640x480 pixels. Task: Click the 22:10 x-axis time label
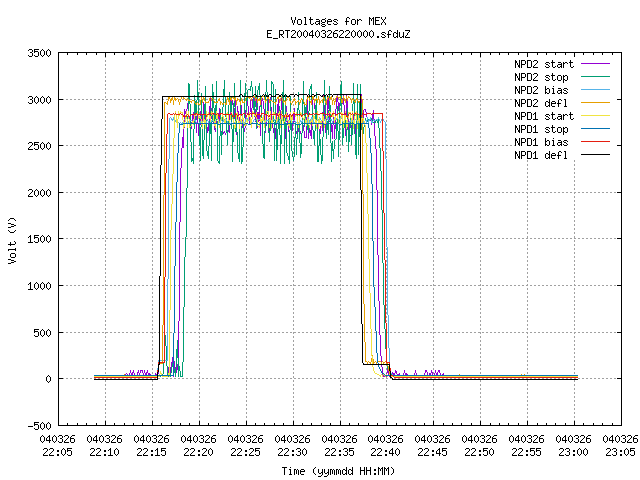pos(104,453)
